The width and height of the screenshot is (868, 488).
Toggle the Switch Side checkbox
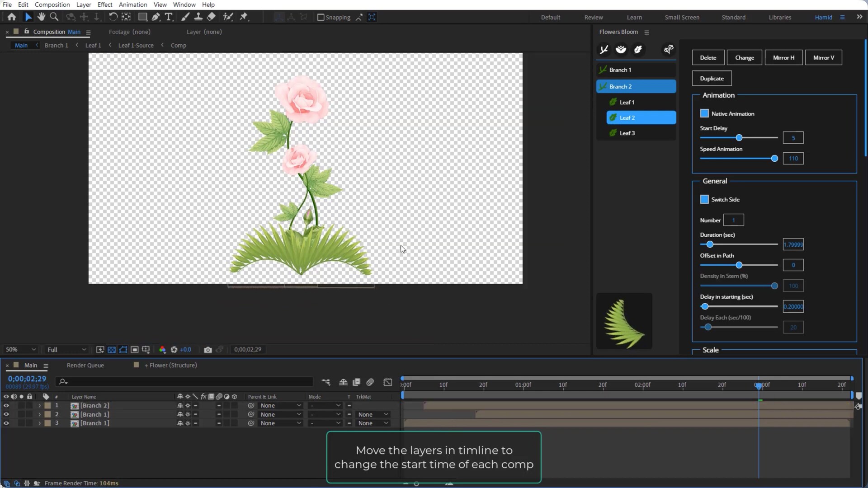coord(704,199)
